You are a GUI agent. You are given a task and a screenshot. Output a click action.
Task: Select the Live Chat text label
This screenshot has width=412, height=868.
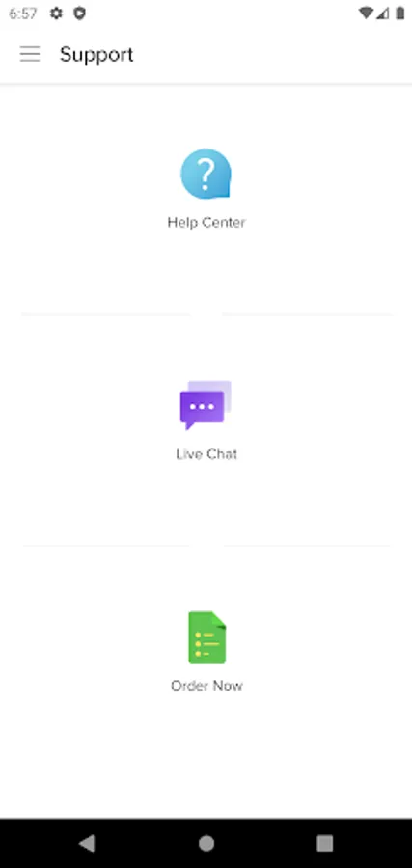tap(206, 454)
